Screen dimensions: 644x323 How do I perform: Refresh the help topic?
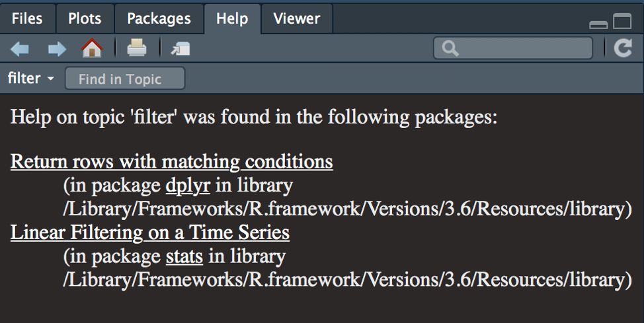622,48
